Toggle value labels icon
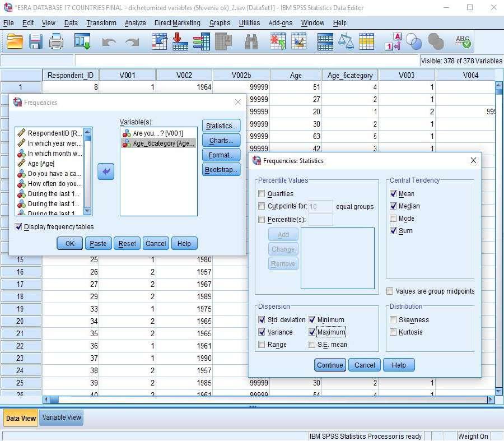This screenshot has width=504, height=441. click(x=393, y=41)
